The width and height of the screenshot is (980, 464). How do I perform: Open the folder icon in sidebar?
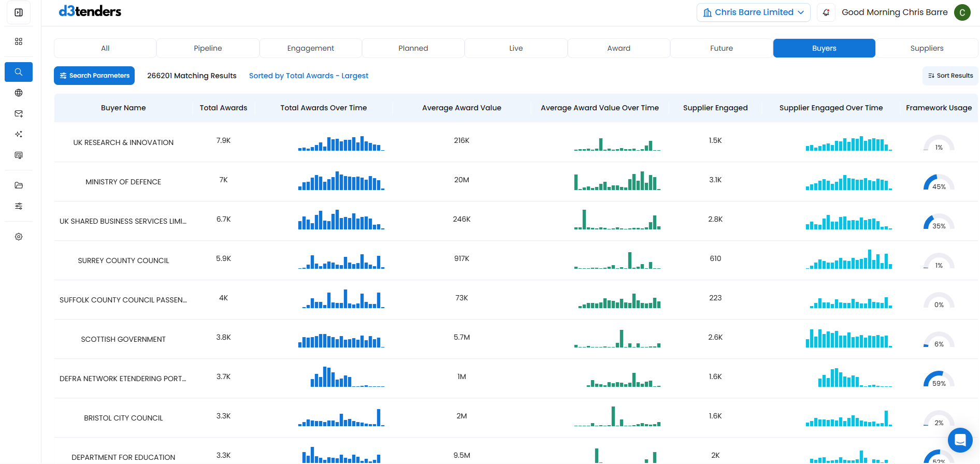pyautogui.click(x=19, y=185)
